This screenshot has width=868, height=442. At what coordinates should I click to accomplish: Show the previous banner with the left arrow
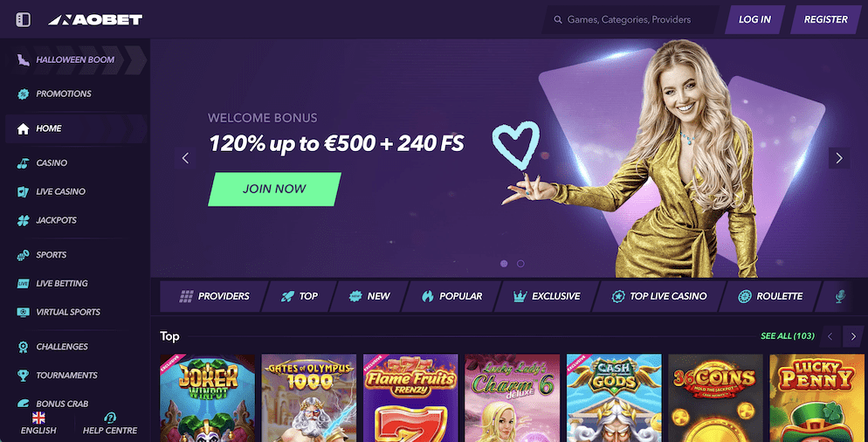tap(185, 158)
